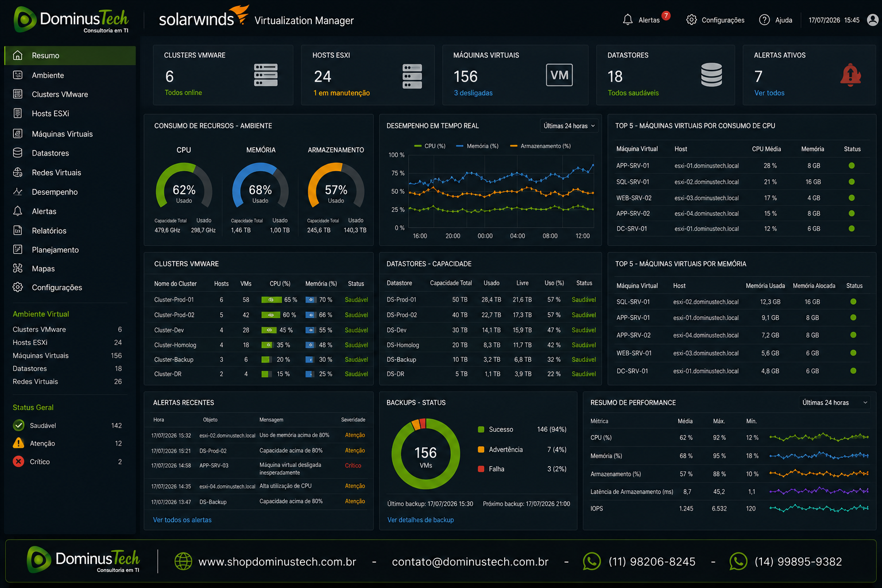
Task: Click the Resumo home icon in sidebar
Action: point(18,55)
